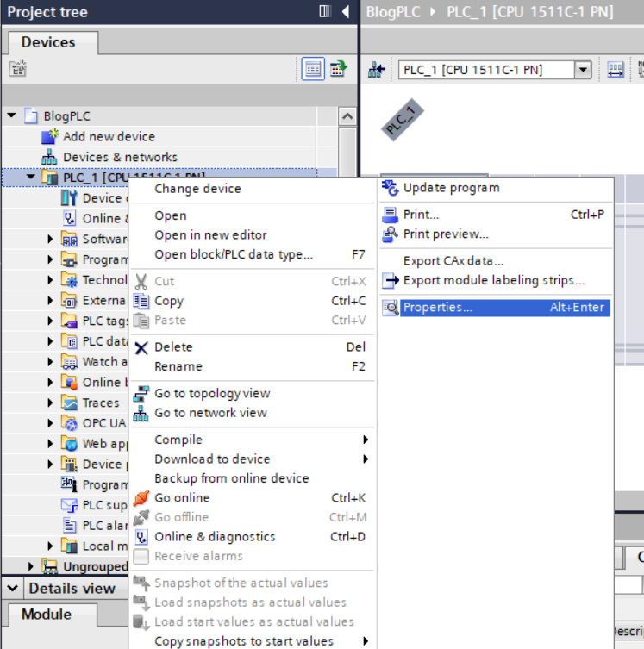Click the device navigation icon left of PLC_1 combo box
Image resolution: width=644 pixels, height=649 pixels.
[x=377, y=70]
